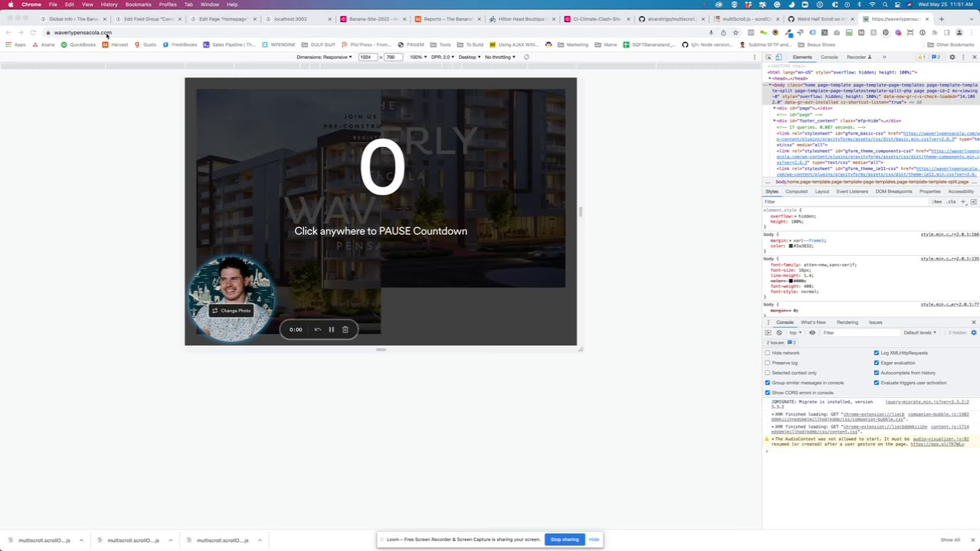Viewport: 980px width, 551px height.
Task: Uncheck Autocomplete from history
Action: coord(877,373)
